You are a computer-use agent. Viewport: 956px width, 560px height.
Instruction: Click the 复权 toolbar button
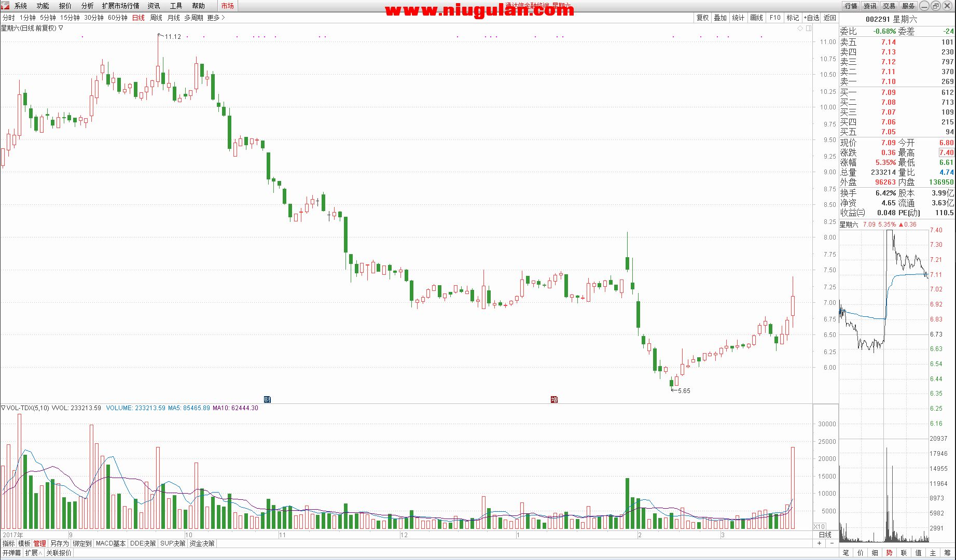point(702,18)
